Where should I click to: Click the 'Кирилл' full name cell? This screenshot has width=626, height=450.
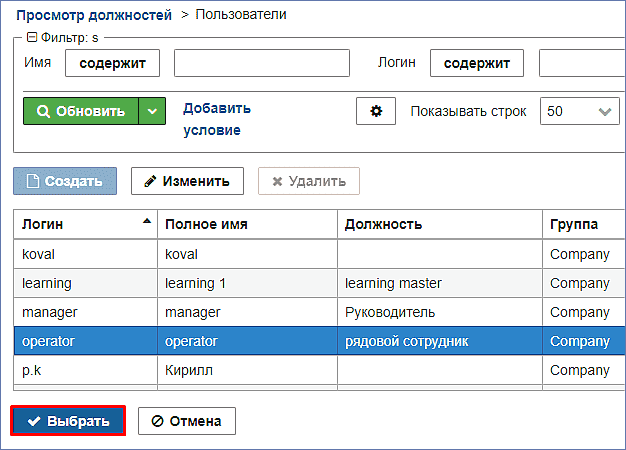point(248,370)
